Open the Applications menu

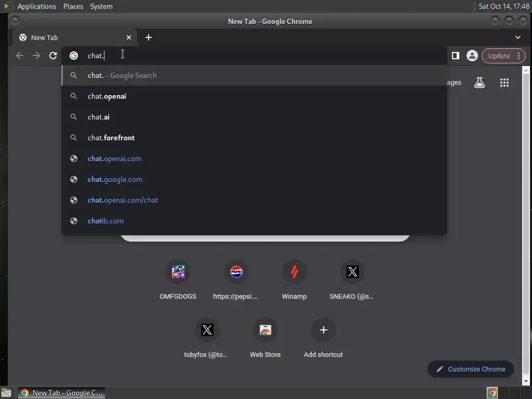[x=37, y=6]
